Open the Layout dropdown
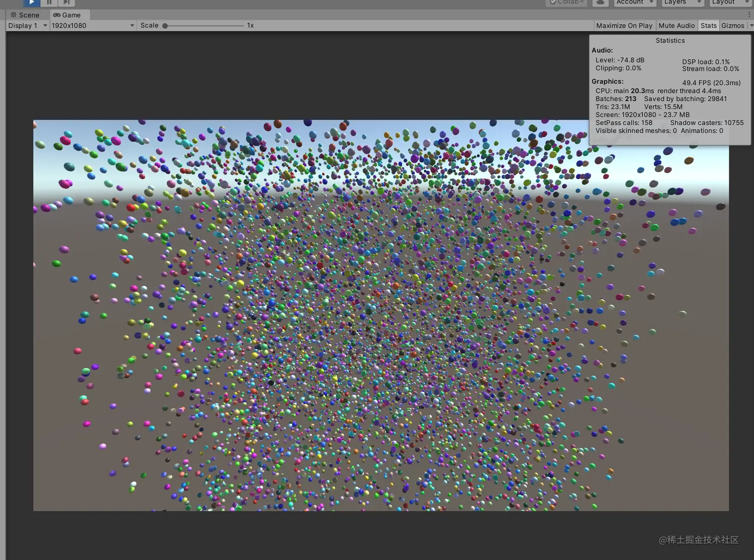 click(730, 2)
